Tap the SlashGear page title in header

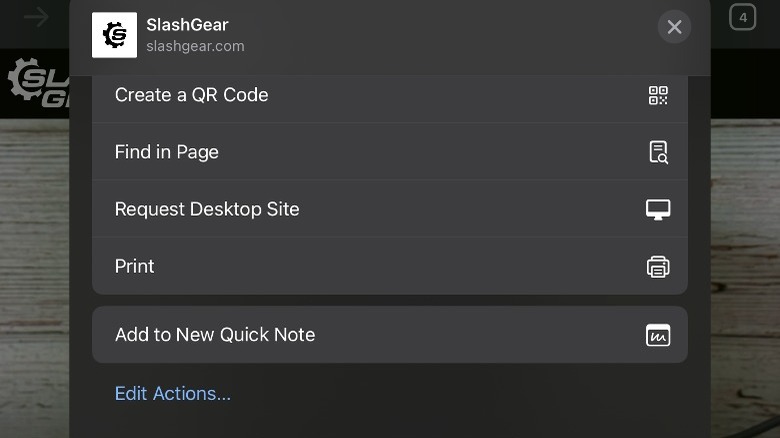[187, 25]
